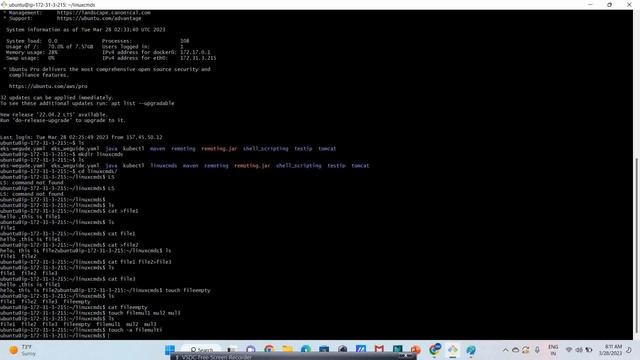Open the Chat icon on the taskbar
Screen dimensions: 640x360
click(x=251, y=350)
